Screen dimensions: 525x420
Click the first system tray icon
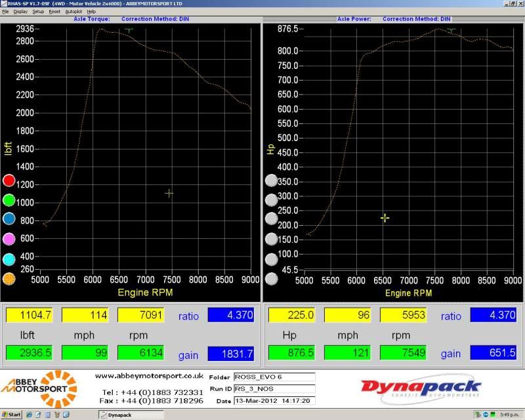[x=478, y=415]
